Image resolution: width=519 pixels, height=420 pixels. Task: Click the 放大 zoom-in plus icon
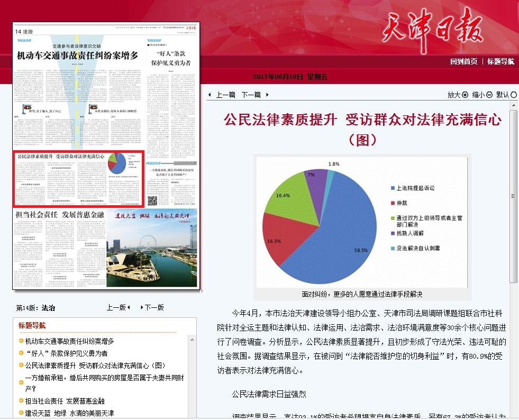coord(465,95)
